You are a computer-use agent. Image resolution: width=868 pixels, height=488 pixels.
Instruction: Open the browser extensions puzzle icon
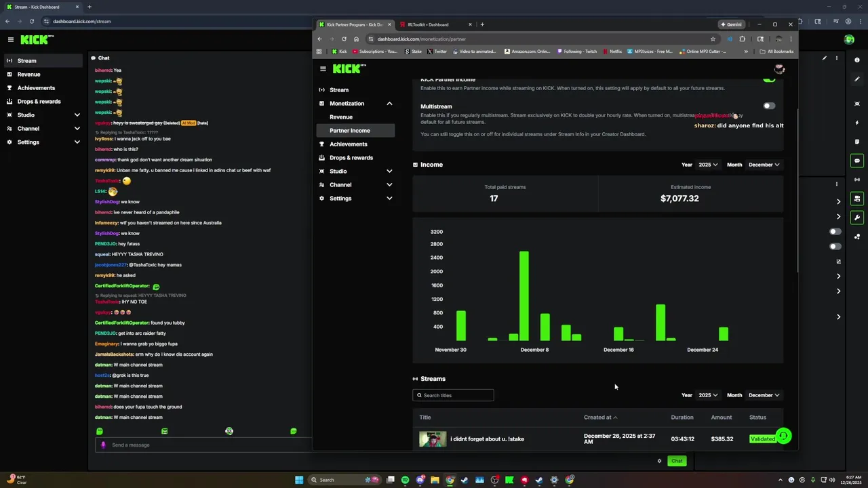tap(742, 39)
